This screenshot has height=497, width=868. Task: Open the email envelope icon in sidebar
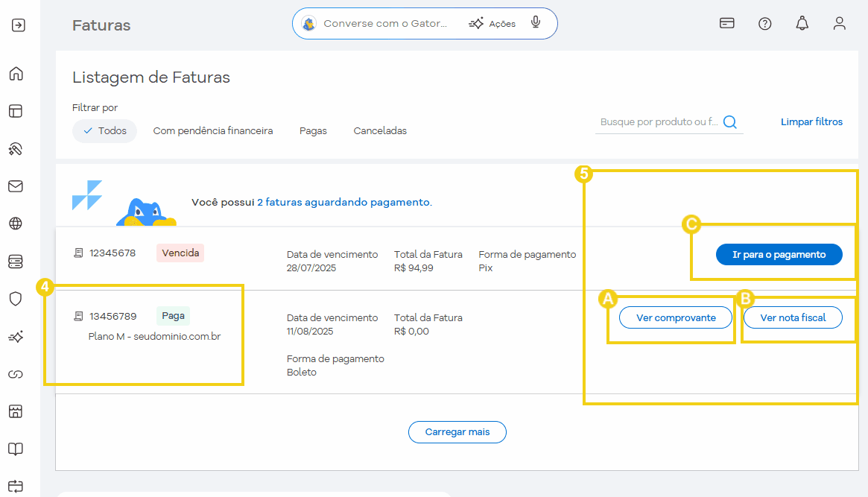click(16, 186)
